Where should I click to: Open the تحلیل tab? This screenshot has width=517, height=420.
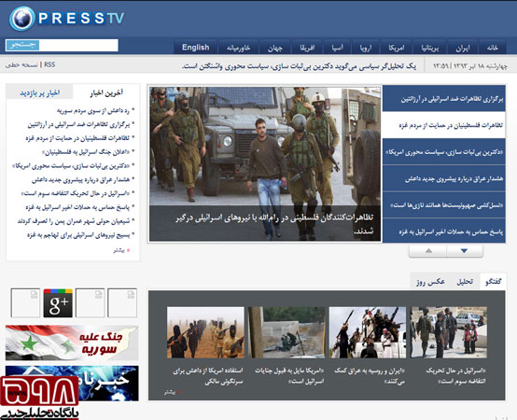[x=465, y=282]
